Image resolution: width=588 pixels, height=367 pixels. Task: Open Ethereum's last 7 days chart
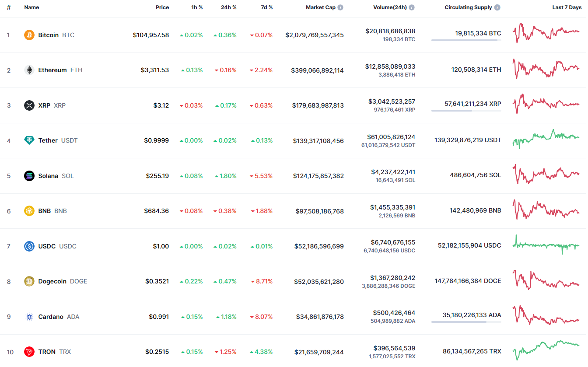pyautogui.click(x=546, y=69)
